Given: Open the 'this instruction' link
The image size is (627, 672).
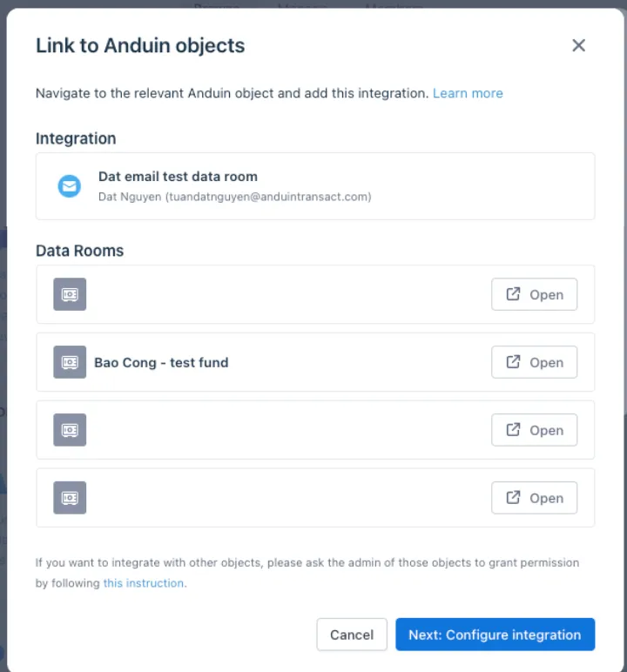Looking at the screenshot, I should coord(144,583).
